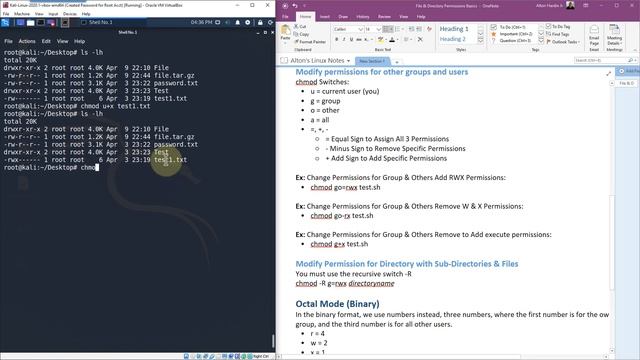Open Help menu in terminal window

click(x=79, y=41)
